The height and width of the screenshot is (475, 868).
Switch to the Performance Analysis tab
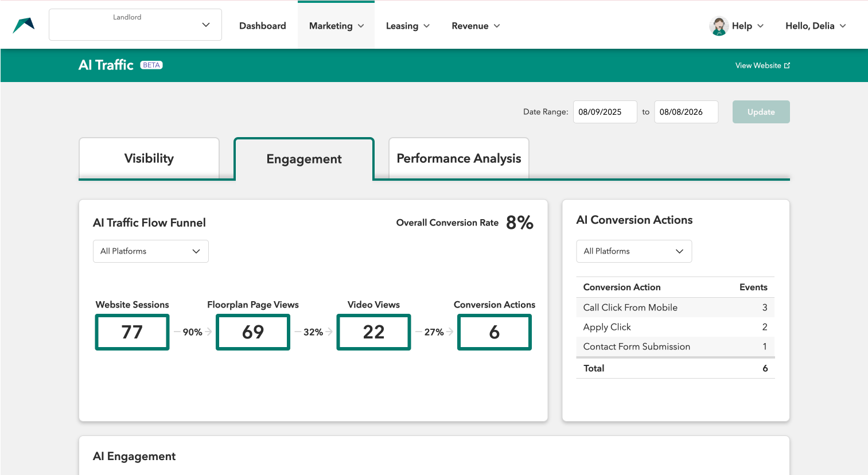459,158
